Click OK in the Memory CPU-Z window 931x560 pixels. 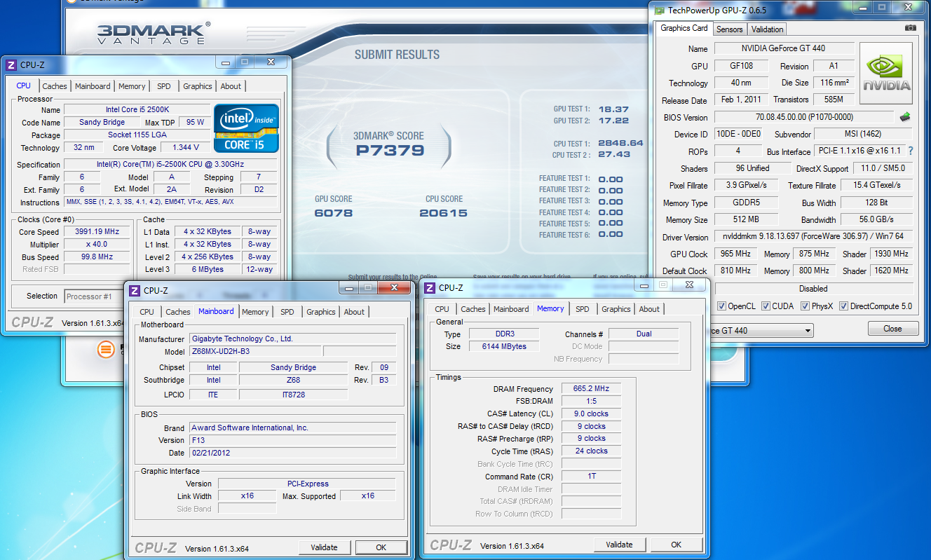pos(676,545)
